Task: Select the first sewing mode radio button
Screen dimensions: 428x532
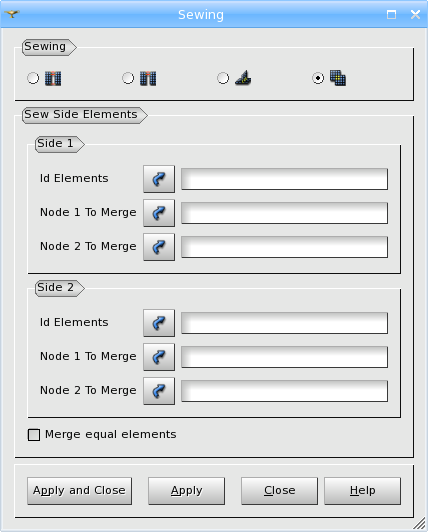Action: [x=33, y=78]
